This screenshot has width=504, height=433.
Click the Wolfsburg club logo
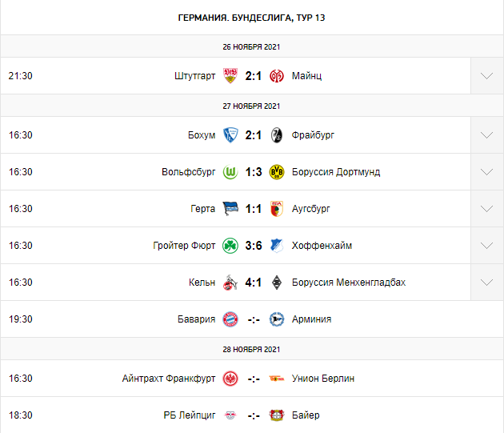pos(230,172)
